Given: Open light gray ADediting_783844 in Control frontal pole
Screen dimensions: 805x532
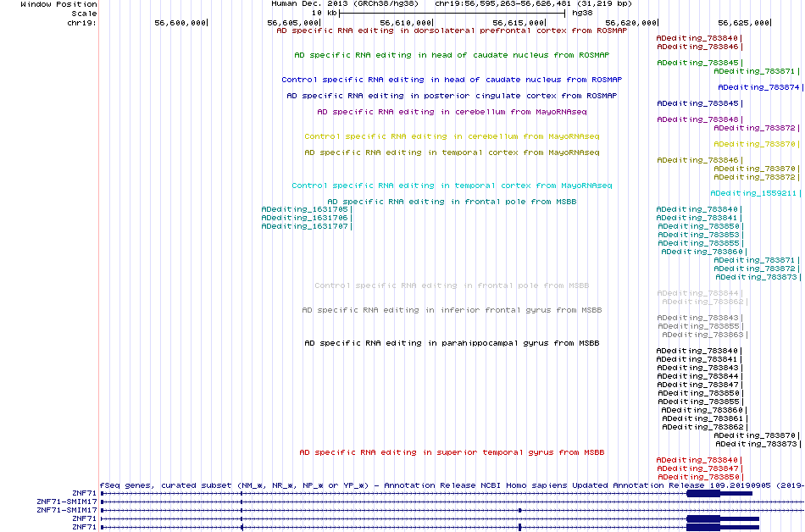Looking at the screenshot, I should (x=699, y=293).
